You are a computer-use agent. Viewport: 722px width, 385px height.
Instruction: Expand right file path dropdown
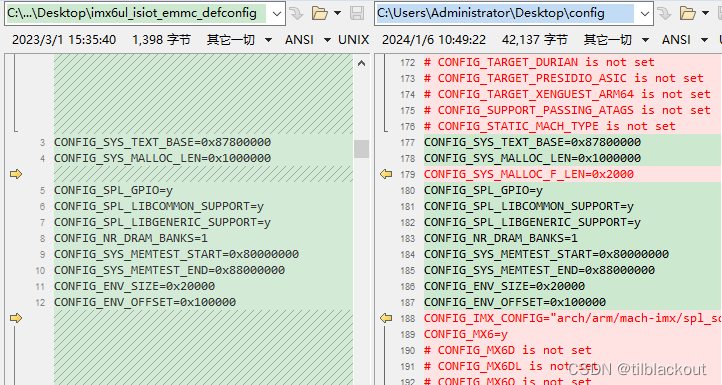coord(645,13)
